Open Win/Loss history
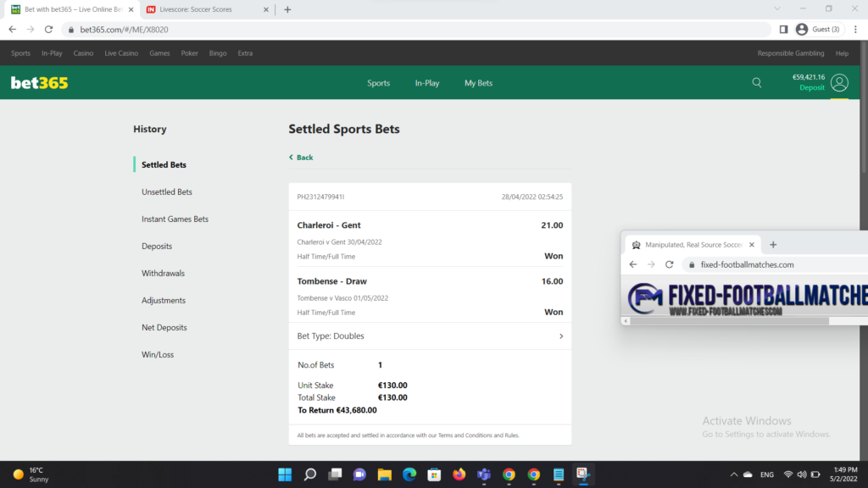The height and width of the screenshot is (488, 868). [157, 354]
